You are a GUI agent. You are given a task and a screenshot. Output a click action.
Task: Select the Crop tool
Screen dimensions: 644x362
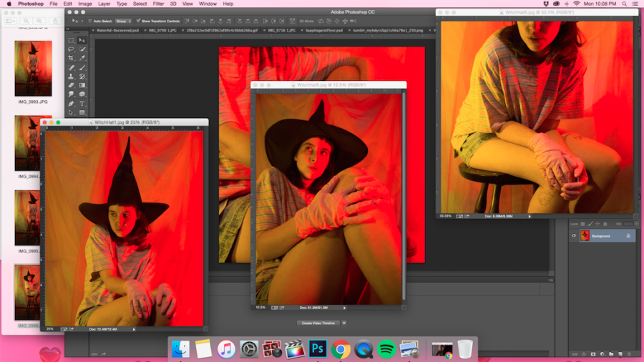point(71,58)
